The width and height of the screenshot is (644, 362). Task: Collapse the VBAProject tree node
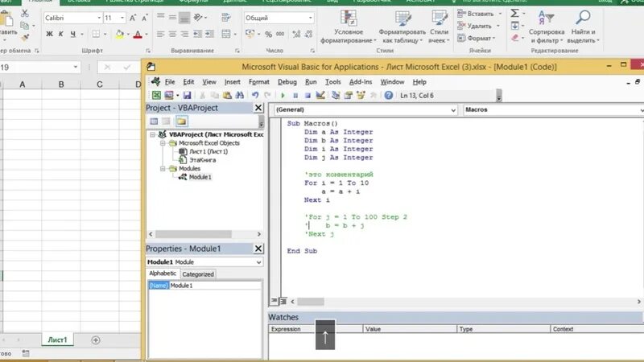click(x=152, y=134)
